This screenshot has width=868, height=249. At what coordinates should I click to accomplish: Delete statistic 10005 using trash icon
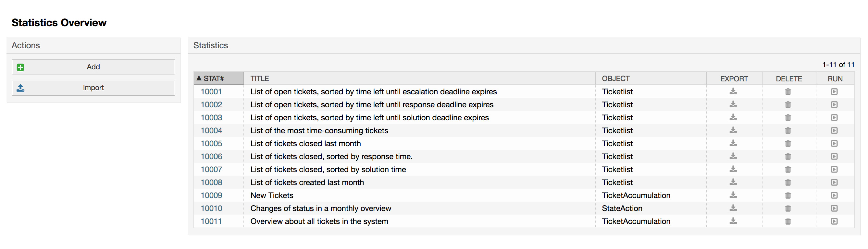tap(788, 143)
